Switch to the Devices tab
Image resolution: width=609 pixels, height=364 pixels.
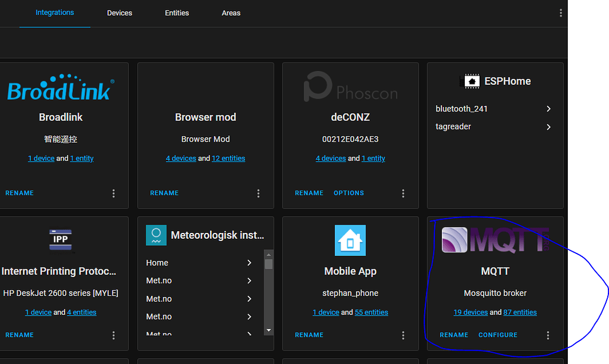(x=119, y=13)
